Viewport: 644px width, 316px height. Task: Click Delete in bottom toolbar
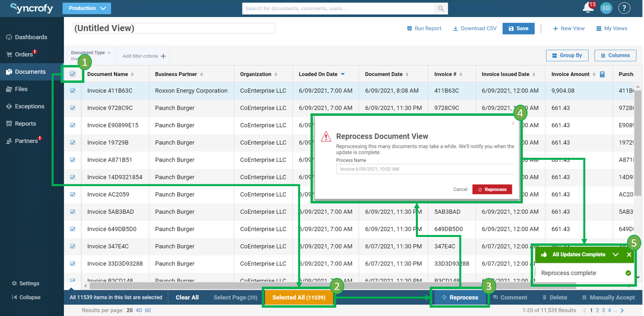coord(554,297)
